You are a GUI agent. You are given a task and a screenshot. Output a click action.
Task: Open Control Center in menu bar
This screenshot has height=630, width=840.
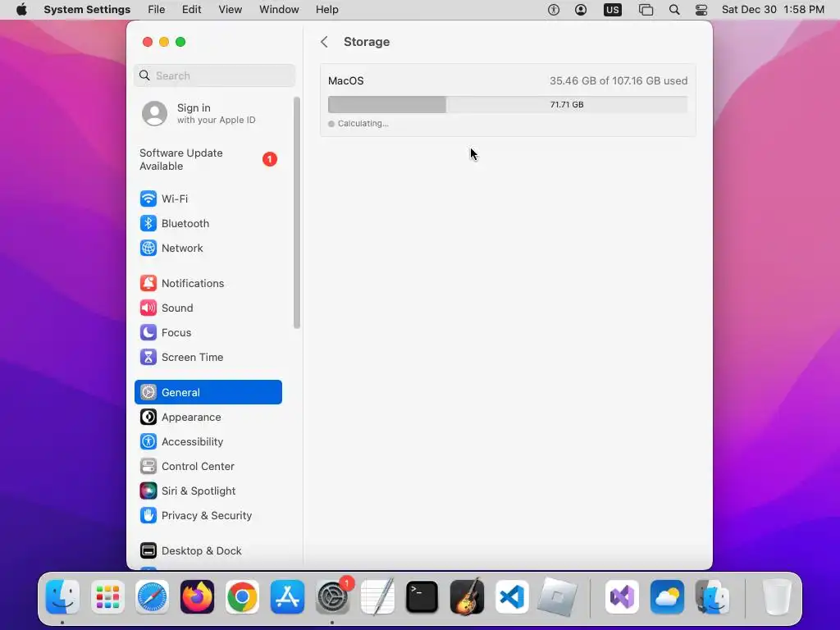[701, 10]
